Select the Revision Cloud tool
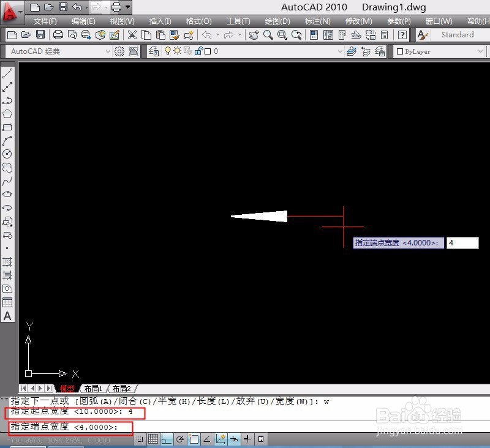Viewport: 490px width, 448px height. 7,168
